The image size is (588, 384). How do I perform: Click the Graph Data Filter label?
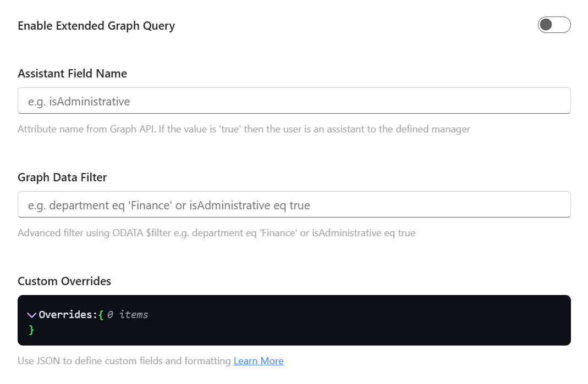point(62,177)
